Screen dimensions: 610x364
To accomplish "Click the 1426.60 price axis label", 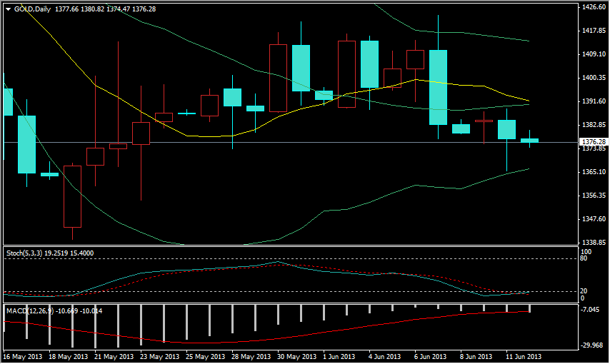I will (x=594, y=6).
